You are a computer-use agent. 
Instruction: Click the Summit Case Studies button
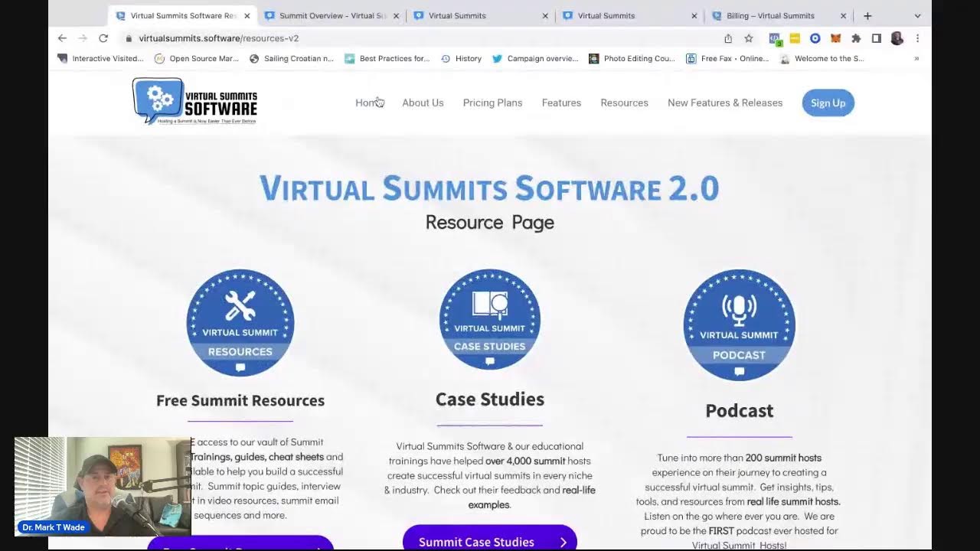[490, 540]
